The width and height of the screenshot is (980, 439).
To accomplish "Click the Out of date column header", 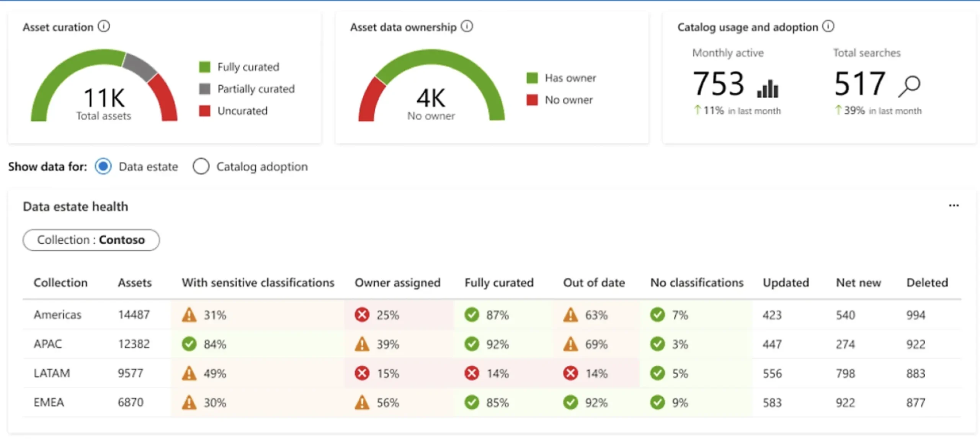I will pos(594,283).
